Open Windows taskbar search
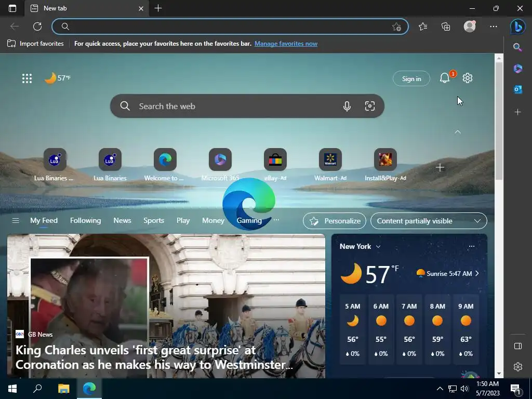The height and width of the screenshot is (399, 532). (x=37, y=389)
